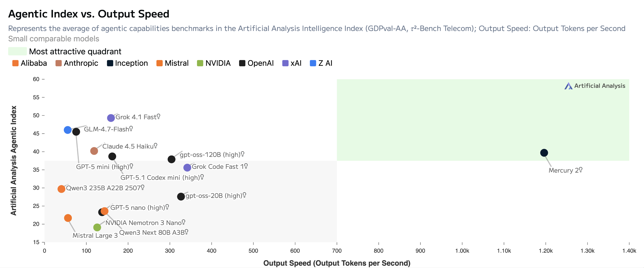Image resolution: width=644 pixels, height=268 pixels.
Task: Click the Mistral Large 3 label
Action: click(95, 235)
